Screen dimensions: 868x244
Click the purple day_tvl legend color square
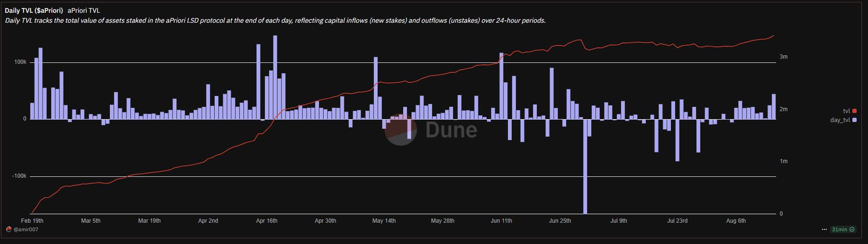(854, 120)
